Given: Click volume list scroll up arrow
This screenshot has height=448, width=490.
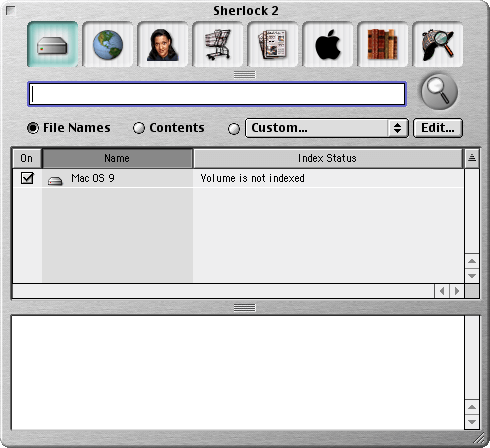Looking at the screenshot, I should point(472,261).
